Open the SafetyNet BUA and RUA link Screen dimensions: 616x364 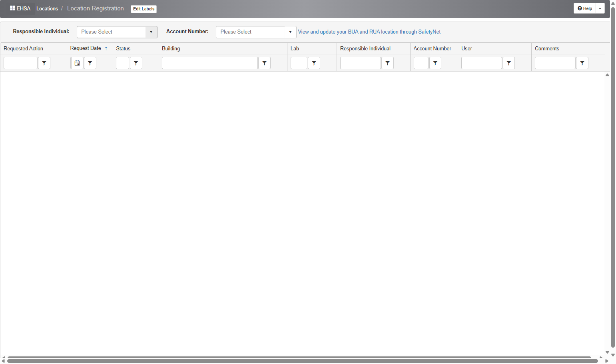click(x=369, y=32)
